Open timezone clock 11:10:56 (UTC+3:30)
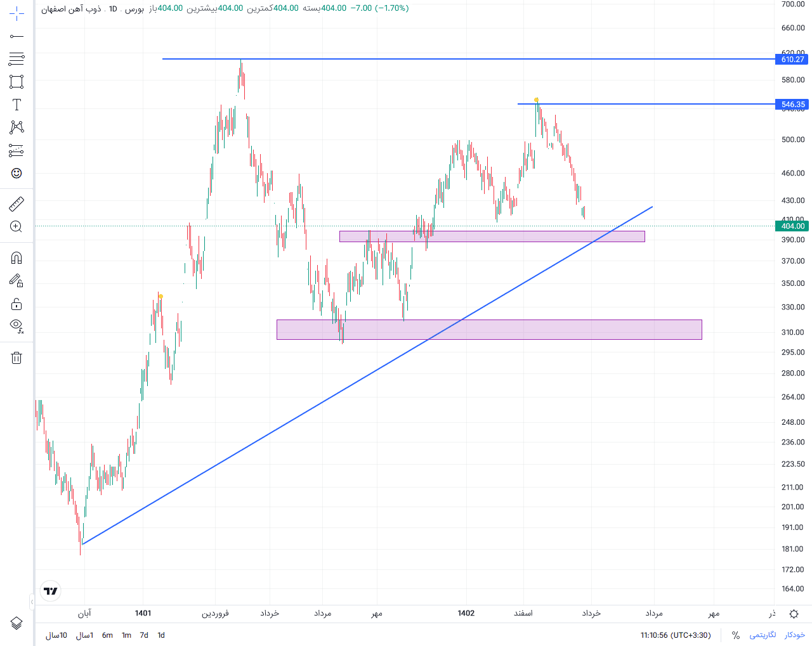Image resolution: width=812 pixels, height=646 pixels. click(676, 635)
